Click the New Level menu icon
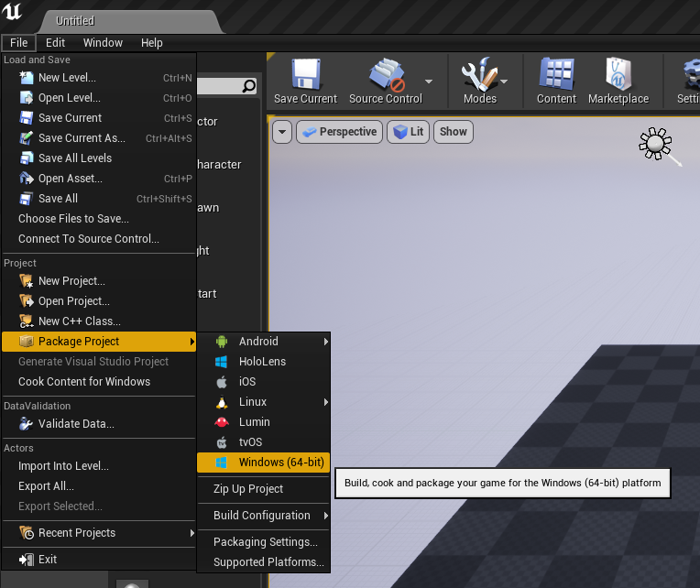The height and width of the screenshot is (588, 700). click(27, 78)
